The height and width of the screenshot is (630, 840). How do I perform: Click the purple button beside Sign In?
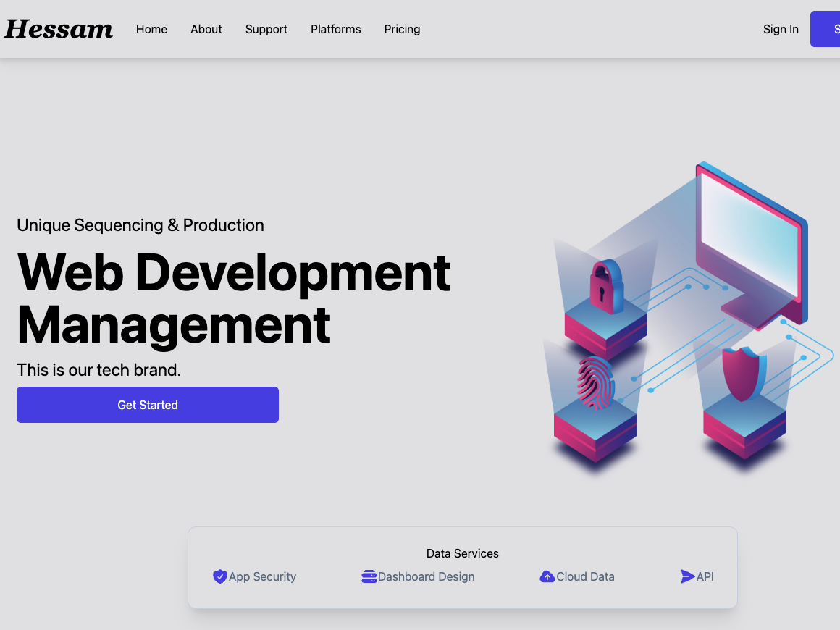coord(826,29)
